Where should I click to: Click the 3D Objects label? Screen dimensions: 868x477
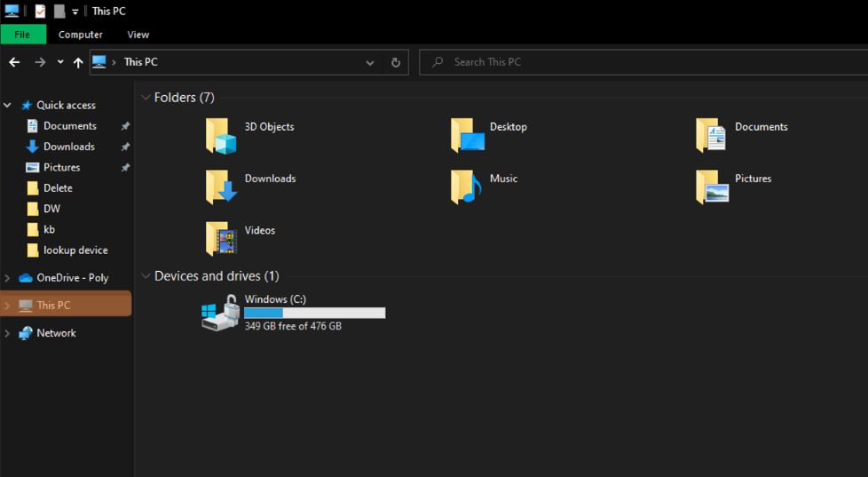pyautogui.click(x=270, y=127)
